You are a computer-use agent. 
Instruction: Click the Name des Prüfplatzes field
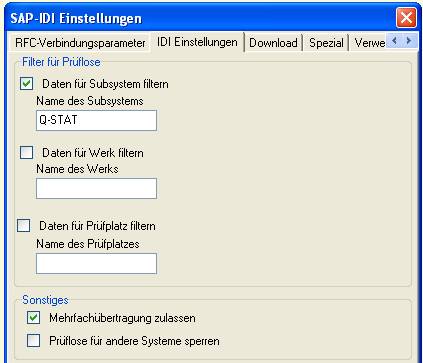[96, 263]
